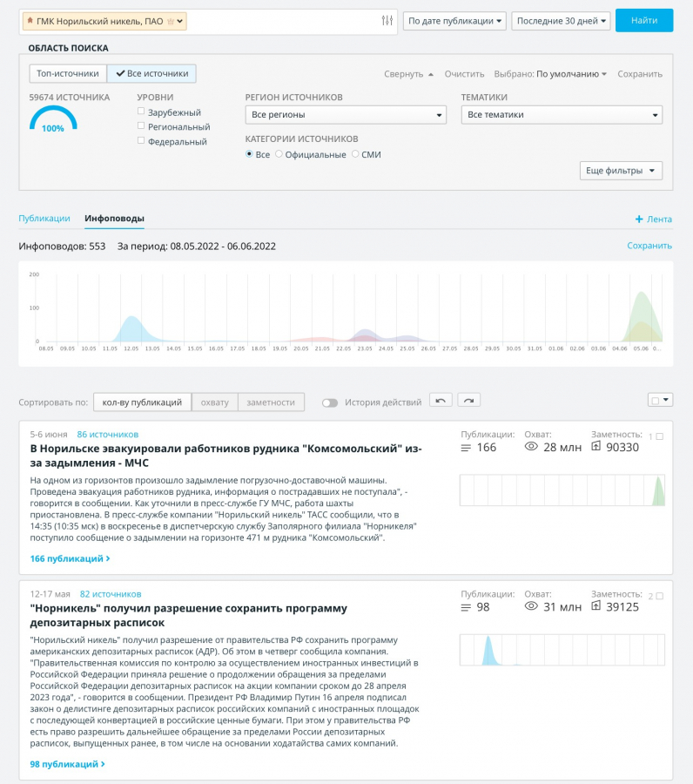Click the eye reach icon showing 31 млн
This screenshot has height=784, width=693.
pos(531,606)
